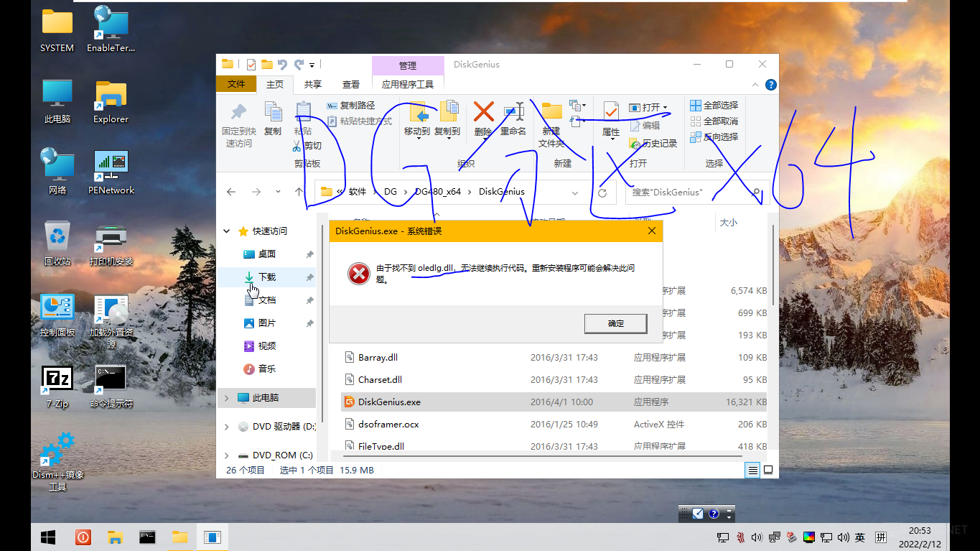The width and height of the screenshot is (980, 551).
Task: Collapse the 快速访问 tree node
Action: point(227,231)
